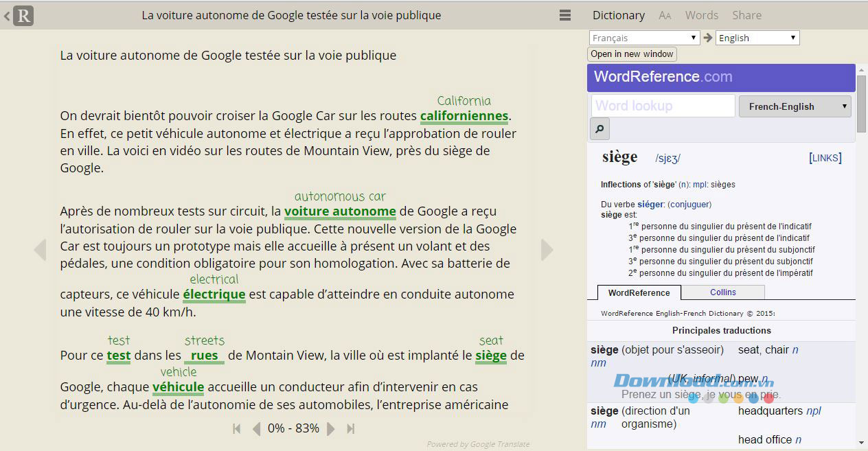The height and width of the screenshot is (451, 868).
Task: Click the conjuguer link
Action: pos(689,205)
